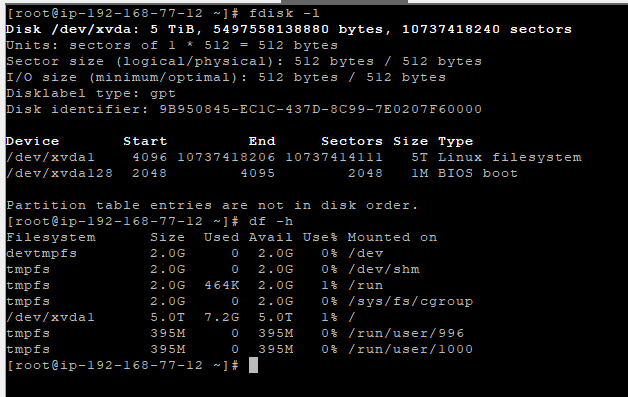Click the '464K' used value

(221, 286)
